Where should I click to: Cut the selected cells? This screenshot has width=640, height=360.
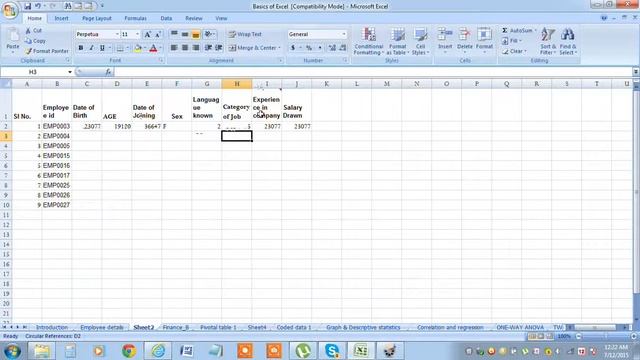coord(33,31)
